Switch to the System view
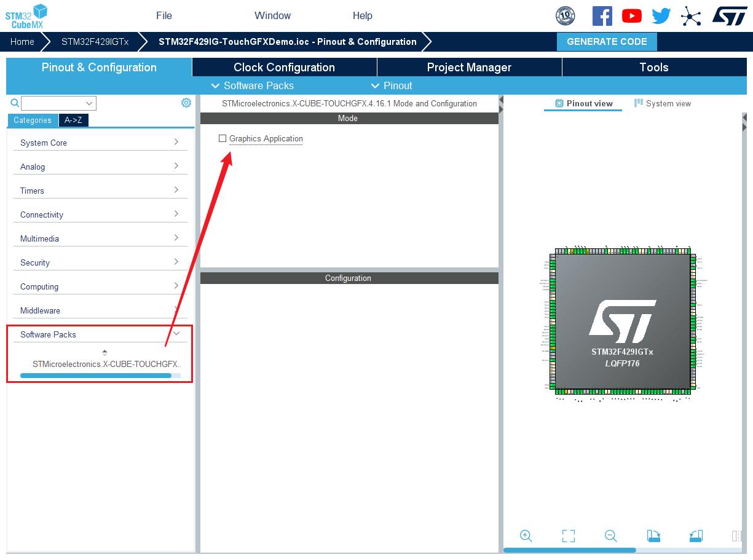The height and width of the screenshot is (560, 753). coord(663,103)
